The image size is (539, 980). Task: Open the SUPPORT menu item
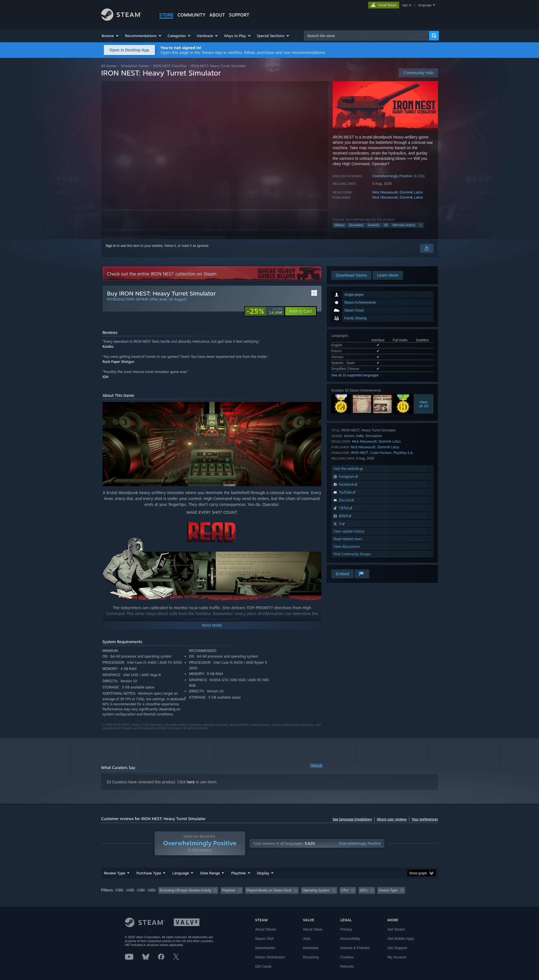click(239, 15)
